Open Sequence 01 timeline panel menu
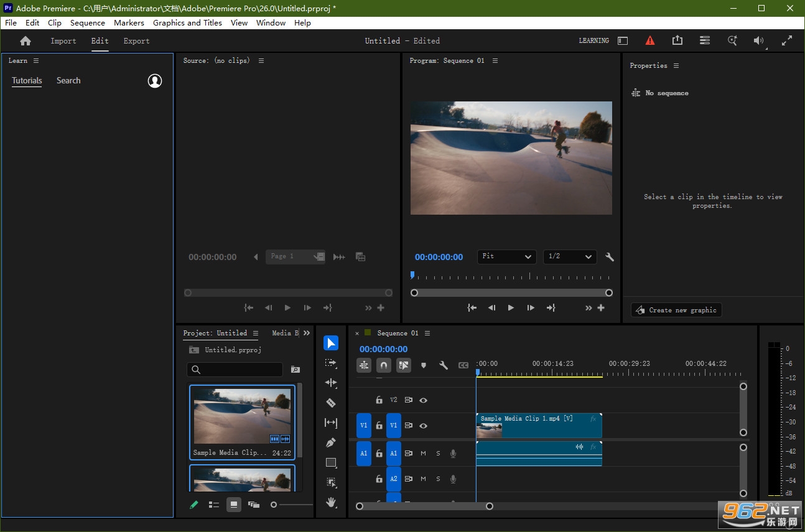This screenshot has height=532, width=805. tap(427, 333)
